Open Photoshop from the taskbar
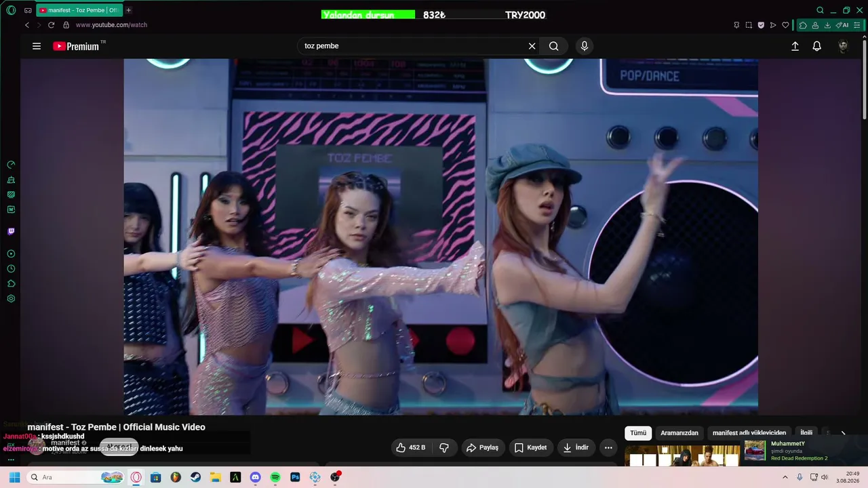868x488 pixels. click(295, 477)
